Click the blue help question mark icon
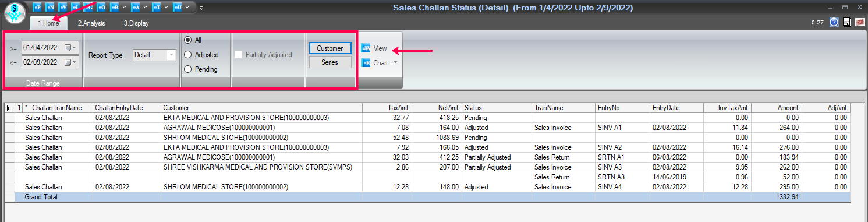868x222 pixels. 834,22
